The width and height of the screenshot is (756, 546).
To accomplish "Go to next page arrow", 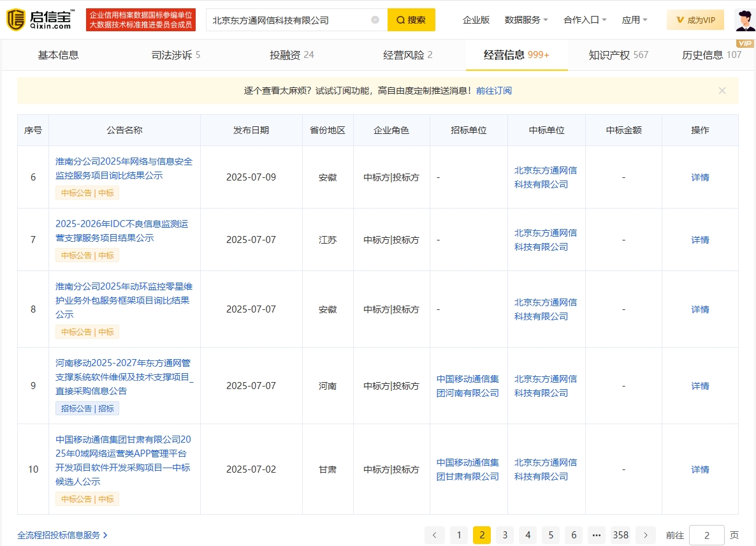I will pos(646,535).
